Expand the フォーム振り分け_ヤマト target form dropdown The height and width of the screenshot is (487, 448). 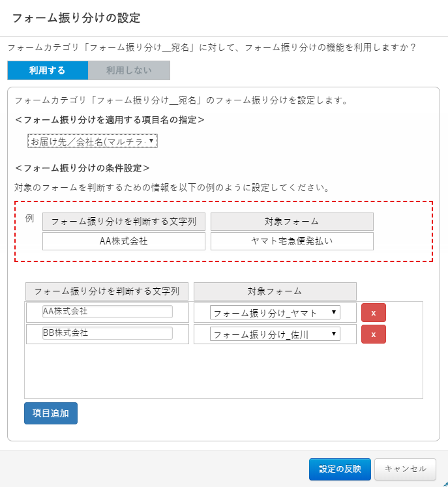[x=275, y=312]
